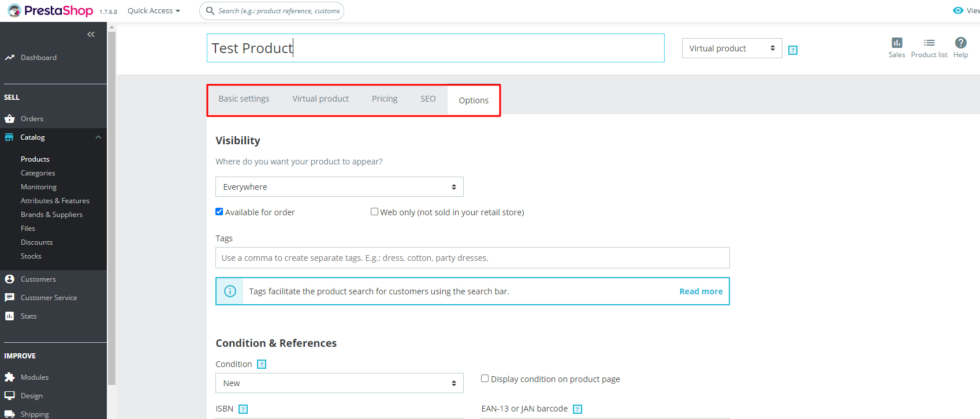Switch to the Basic settings tab
Image resolution: width=980 pixels, height=419 pixels.
pos(244,99)
